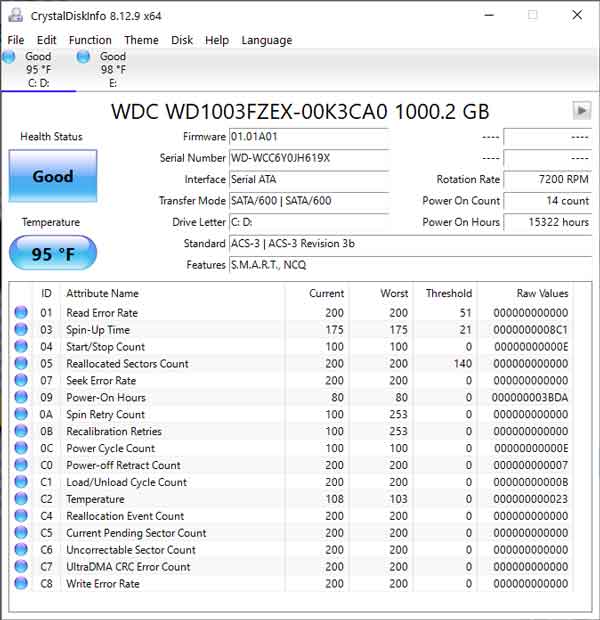The image size is (600, 620).
Task: Click the Current column header
Action: pos(326,293)
